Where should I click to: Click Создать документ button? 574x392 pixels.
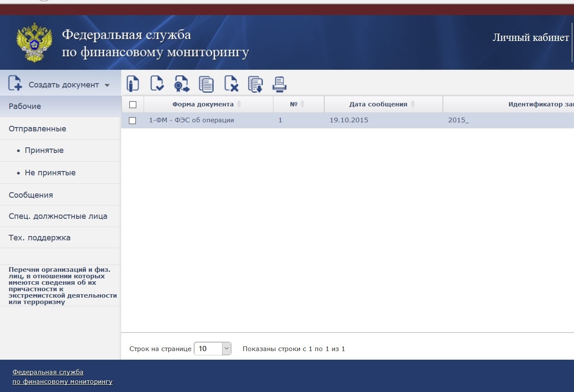60,84
